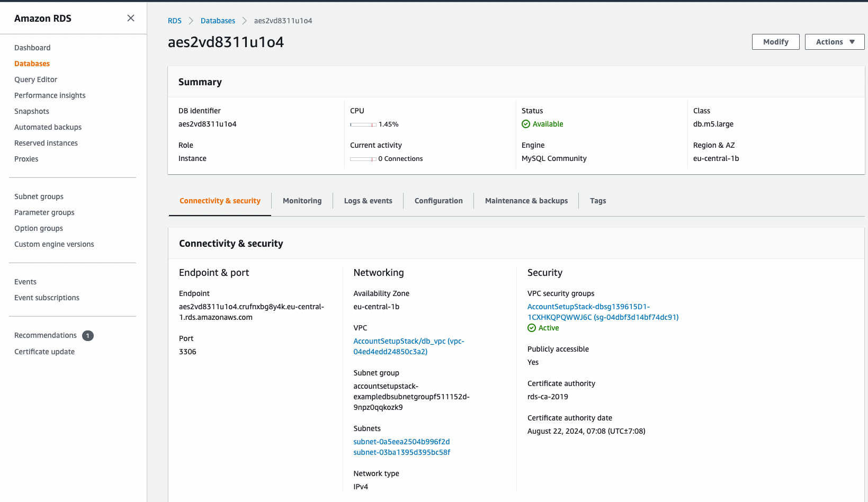Open Event subscriptions in sidebar

point(47,298)
